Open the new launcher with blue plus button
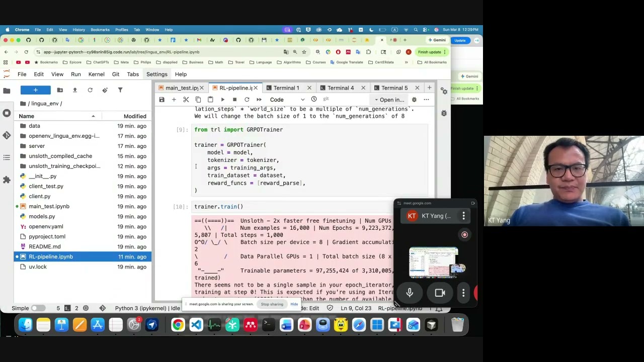 tap(35, 90)
